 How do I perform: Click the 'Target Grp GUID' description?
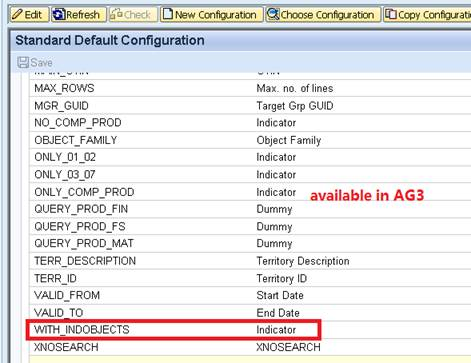tap(295, 106)
